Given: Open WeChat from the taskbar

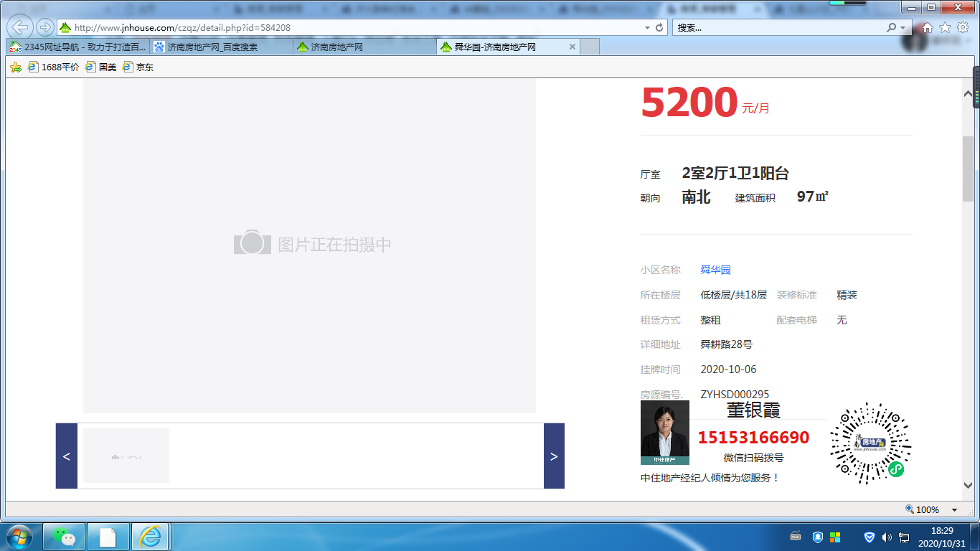Looking at the screenshot, I should click(65, 537).
